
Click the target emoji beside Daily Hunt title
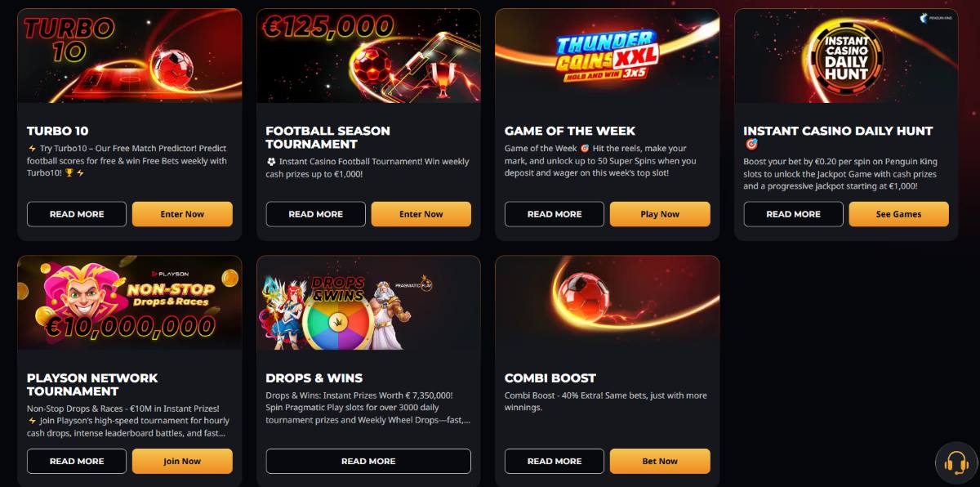coord(752,145)
